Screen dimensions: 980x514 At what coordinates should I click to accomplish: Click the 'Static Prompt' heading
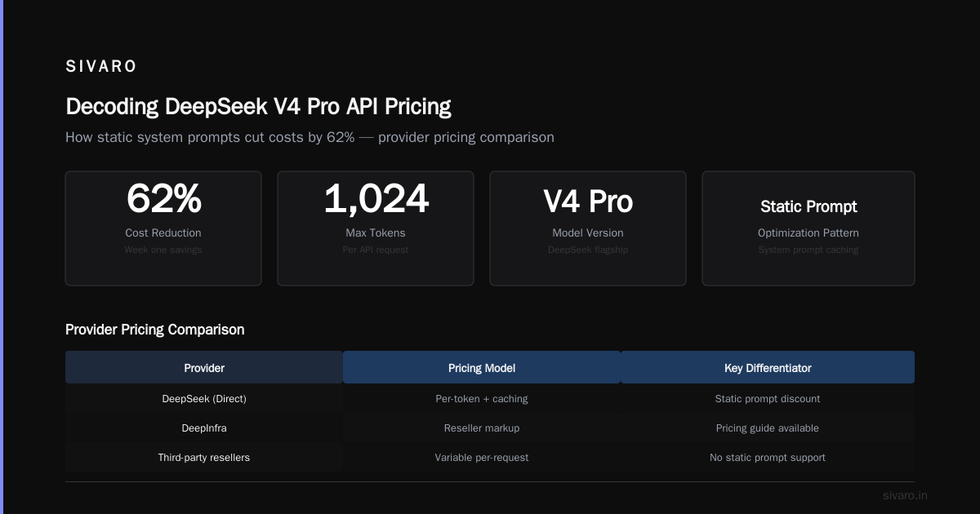[808, 206]
